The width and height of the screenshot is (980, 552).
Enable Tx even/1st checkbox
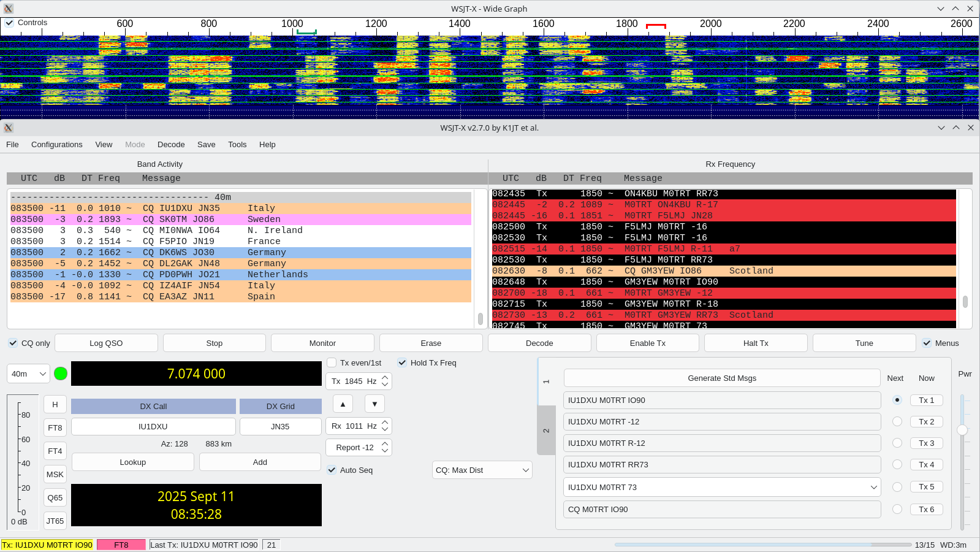point(332,362)
